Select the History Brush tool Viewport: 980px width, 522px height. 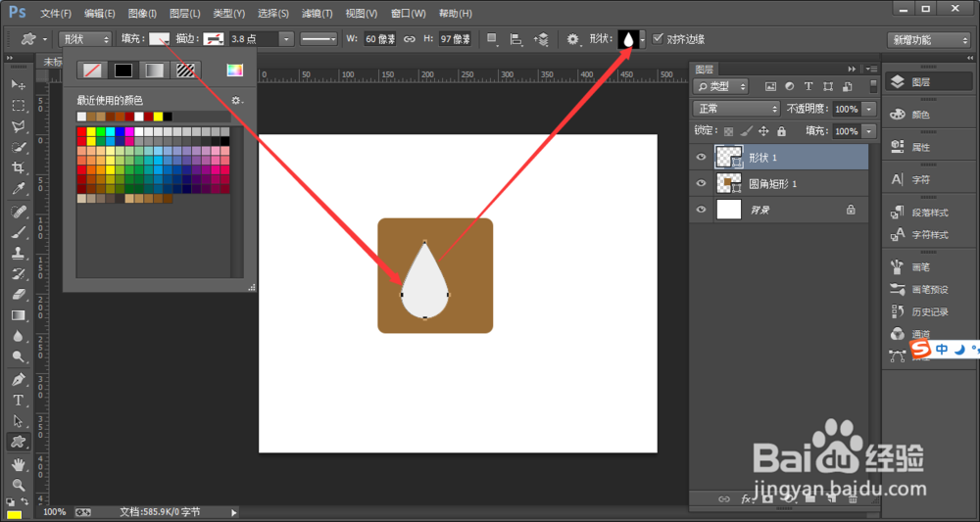click(x=18, y=273)
